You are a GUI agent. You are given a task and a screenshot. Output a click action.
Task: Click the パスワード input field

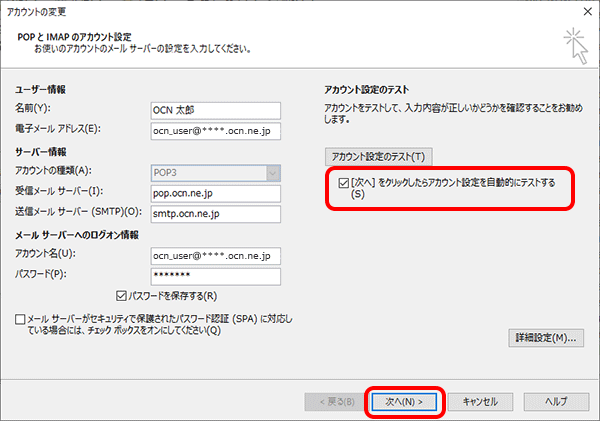point(215,276)
